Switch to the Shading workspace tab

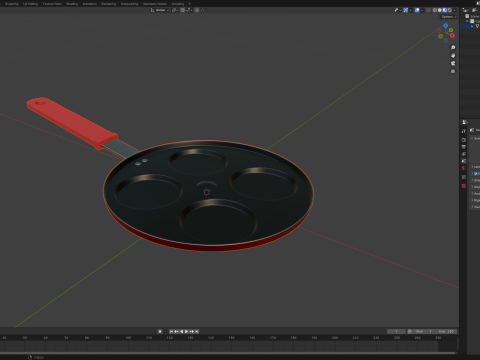pyautogui.click(x=72, y=4)
